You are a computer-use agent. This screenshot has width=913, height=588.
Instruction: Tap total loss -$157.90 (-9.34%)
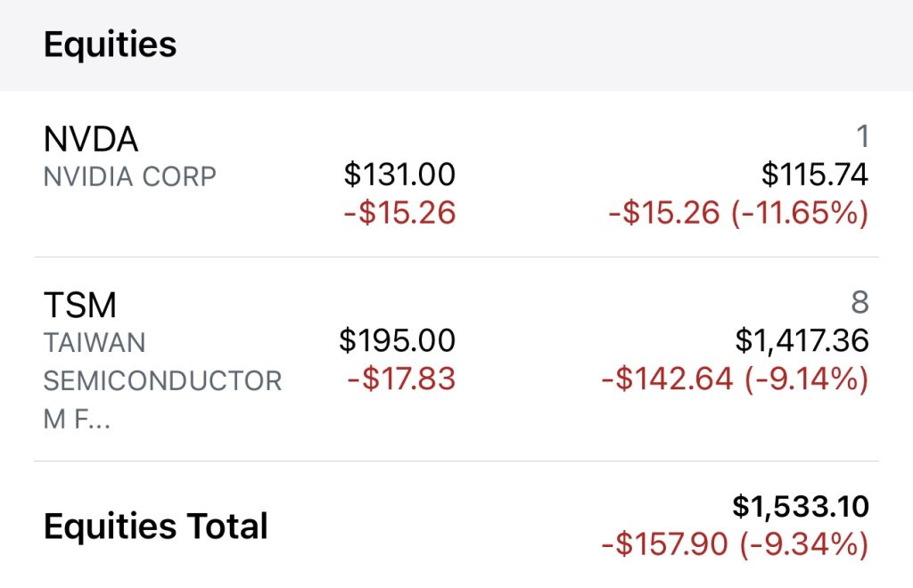pyautogui.click(x=735, y=544)
